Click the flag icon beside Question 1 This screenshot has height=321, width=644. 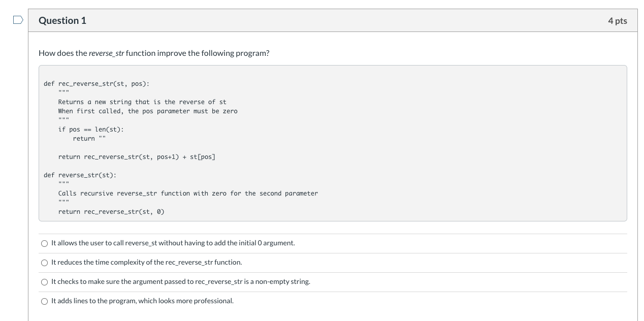tap(17, 19)
